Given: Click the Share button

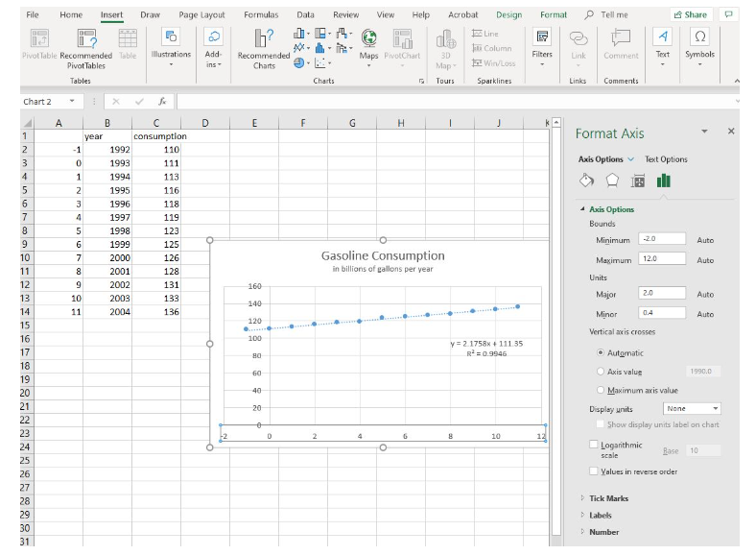Looking at the screenshot, I should (691, 14).
